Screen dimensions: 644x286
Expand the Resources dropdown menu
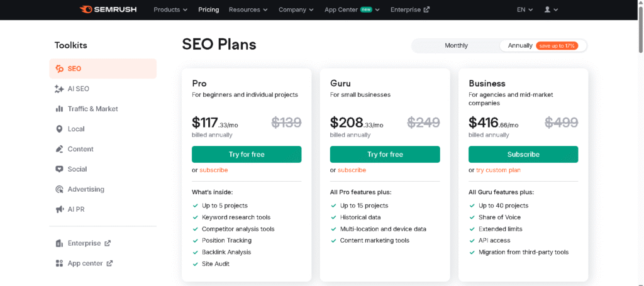coord(248,9)
